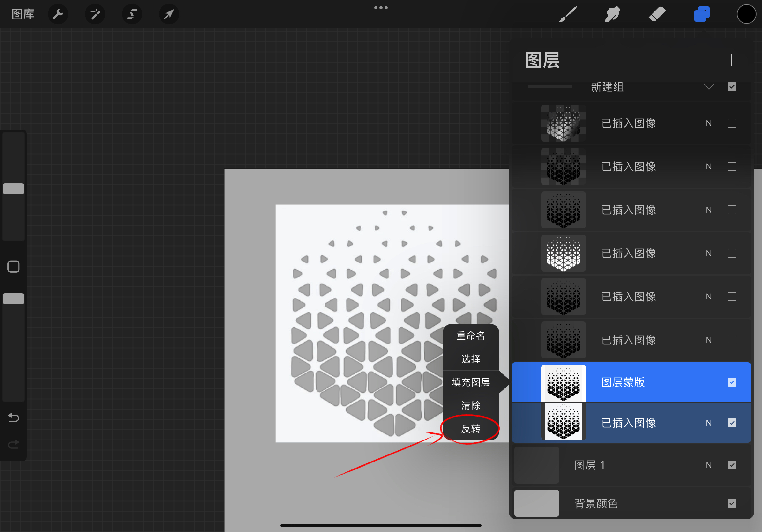This screenshot has height=532, width=762.
Task: Open the Actions wrench menu
Action: pyautogui.click(x=58, y=14)
